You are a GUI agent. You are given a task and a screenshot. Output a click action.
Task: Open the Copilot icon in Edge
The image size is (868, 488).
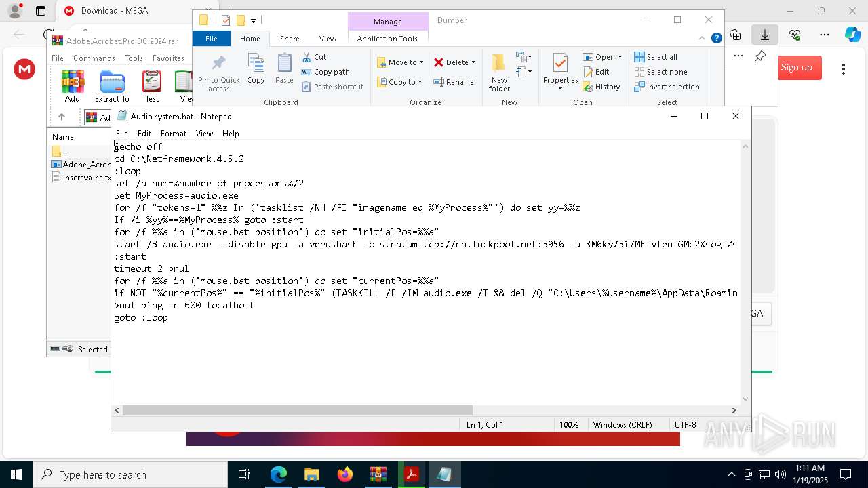click(x=852, y=35)
